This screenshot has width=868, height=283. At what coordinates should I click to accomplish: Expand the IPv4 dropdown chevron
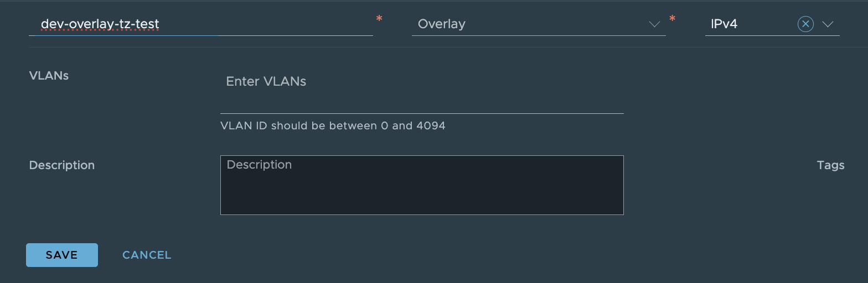tap(828, 24)
